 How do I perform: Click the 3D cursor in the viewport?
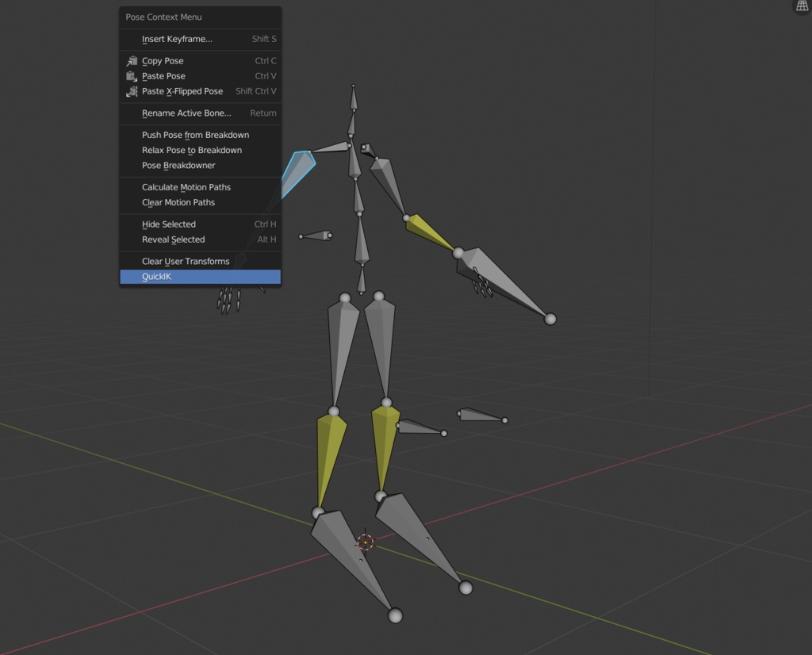point(365,542)
